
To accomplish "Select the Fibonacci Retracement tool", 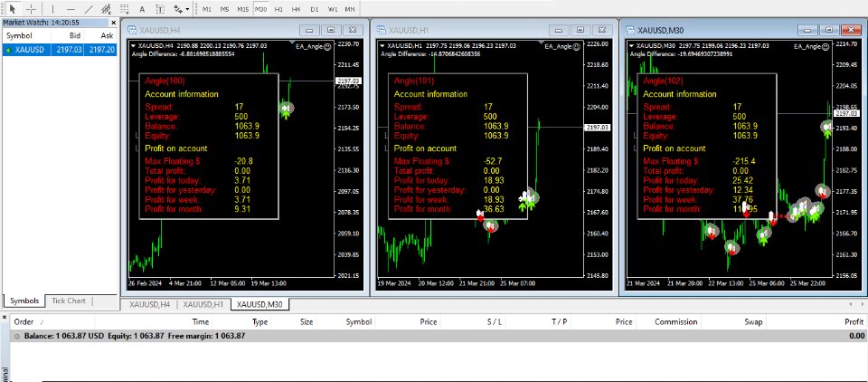I will click(x=125, y=9).
